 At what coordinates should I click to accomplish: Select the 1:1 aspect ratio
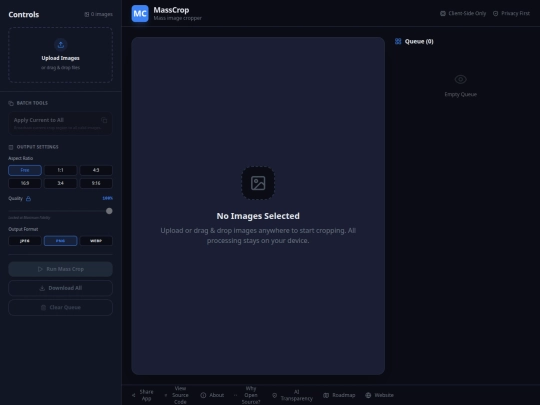tap(60, 170)
